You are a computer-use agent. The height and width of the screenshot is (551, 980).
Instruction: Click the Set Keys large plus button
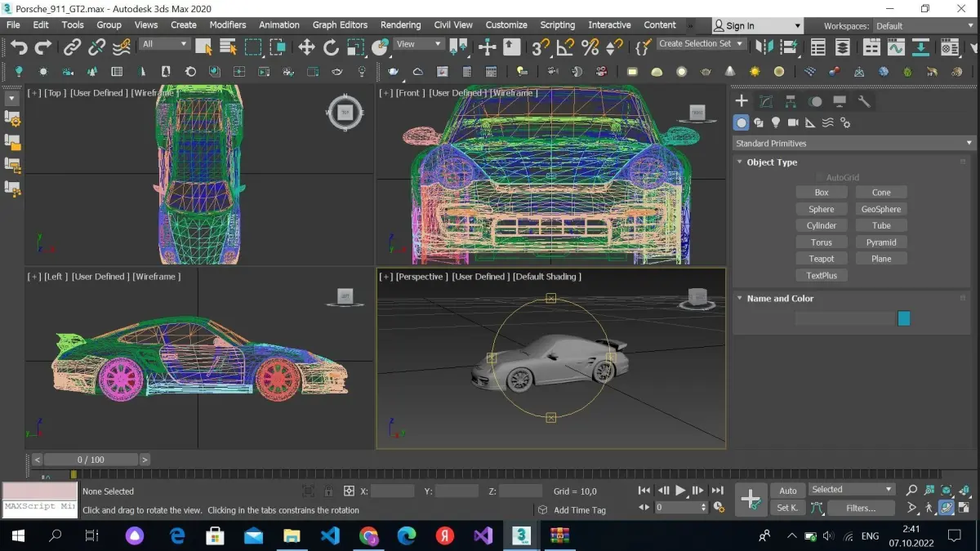pos(751,499)
